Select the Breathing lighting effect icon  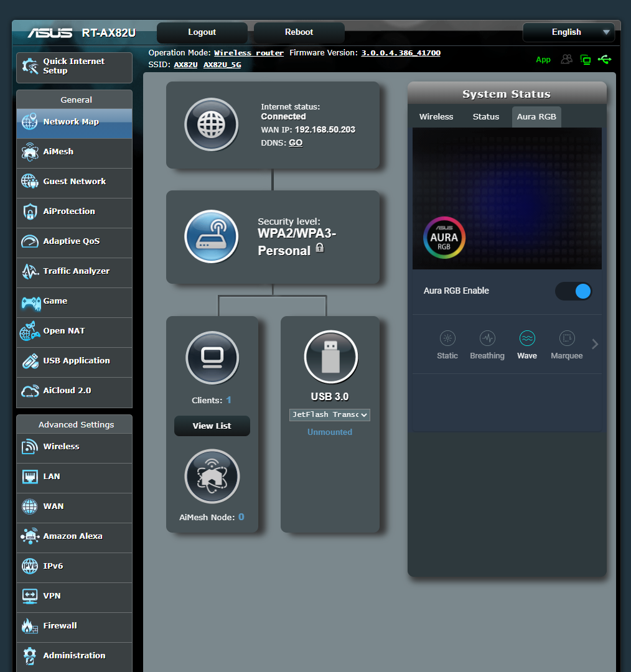click(x=487, y=338)
